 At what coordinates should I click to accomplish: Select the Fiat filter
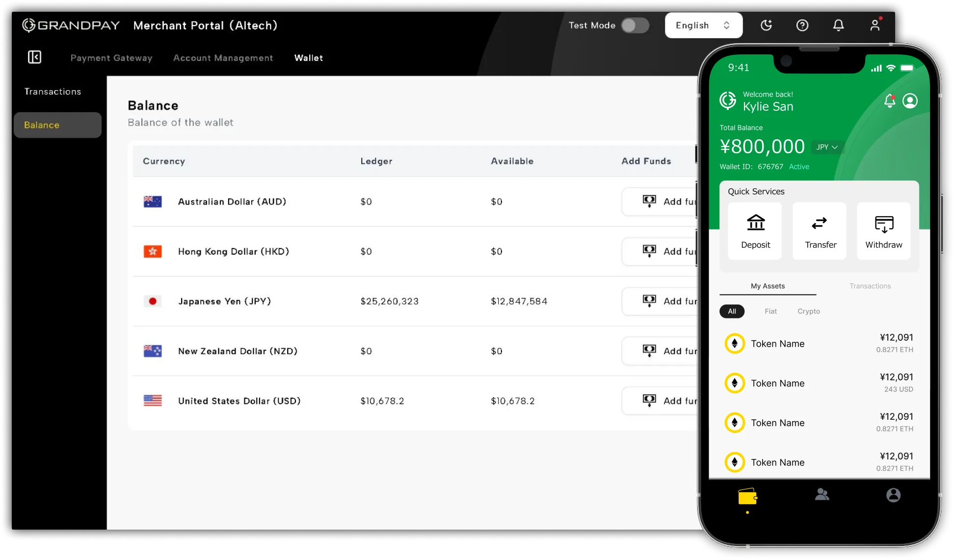[770, 311]
